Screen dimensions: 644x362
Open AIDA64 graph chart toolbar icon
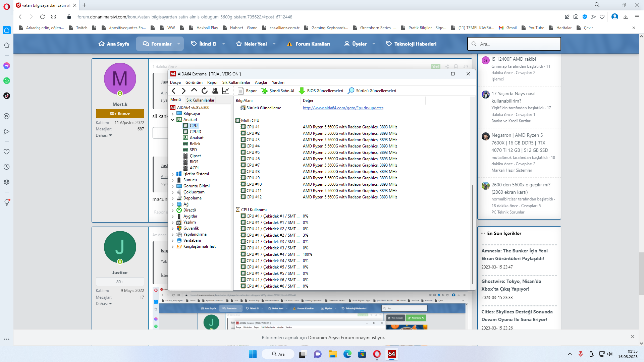click(x=225, y=90)
